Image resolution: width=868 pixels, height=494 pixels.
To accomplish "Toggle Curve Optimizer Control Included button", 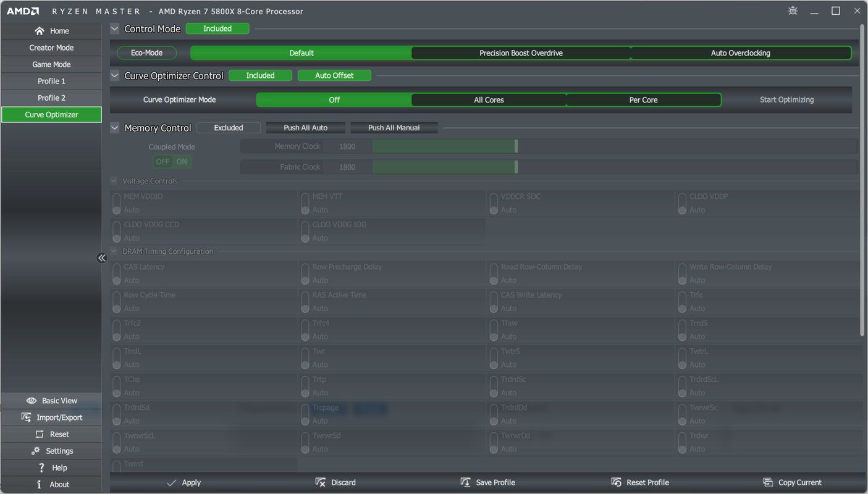I will point(260,75).
